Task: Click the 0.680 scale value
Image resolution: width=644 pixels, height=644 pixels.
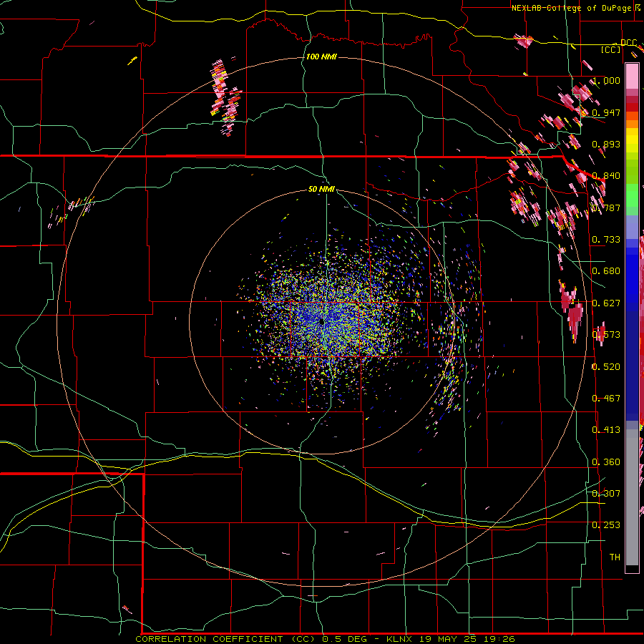Action: click(x=606, y=271)
